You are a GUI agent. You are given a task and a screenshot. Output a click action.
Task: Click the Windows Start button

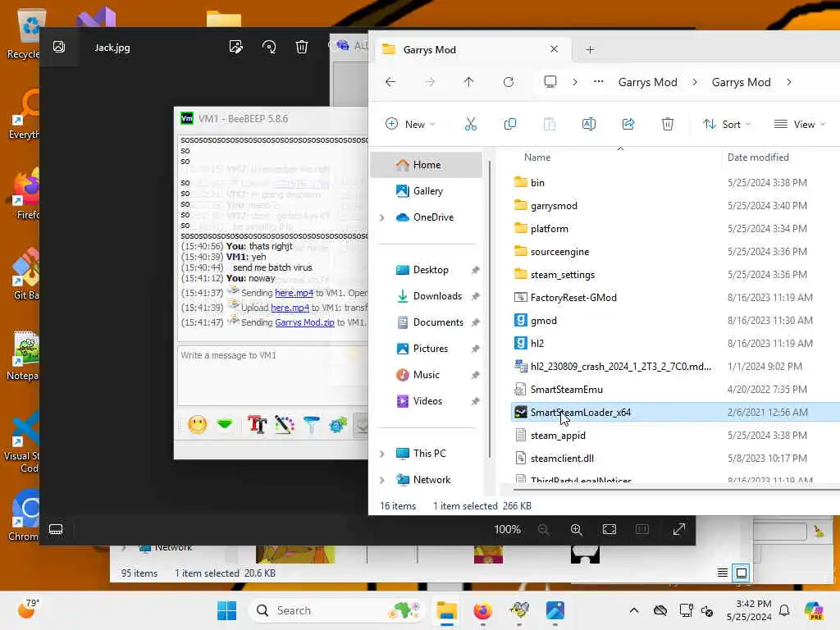click(227, 610)
